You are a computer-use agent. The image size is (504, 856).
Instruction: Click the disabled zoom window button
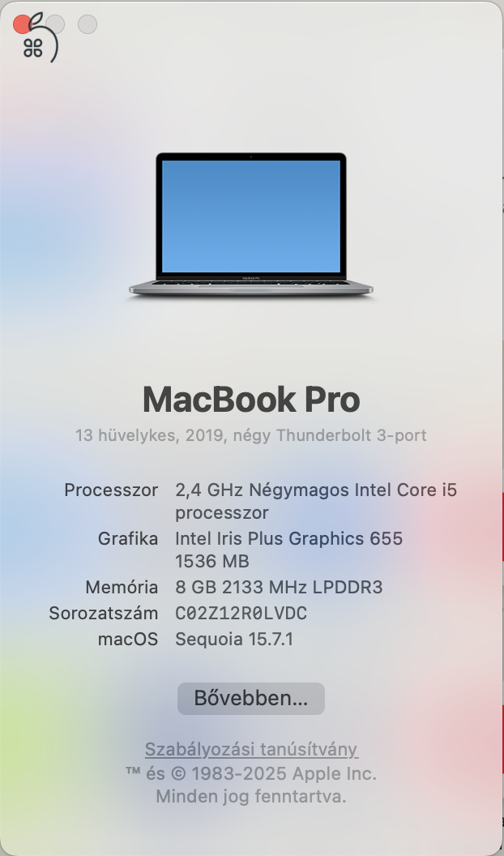pyautogui.click(x=88, y=24)
